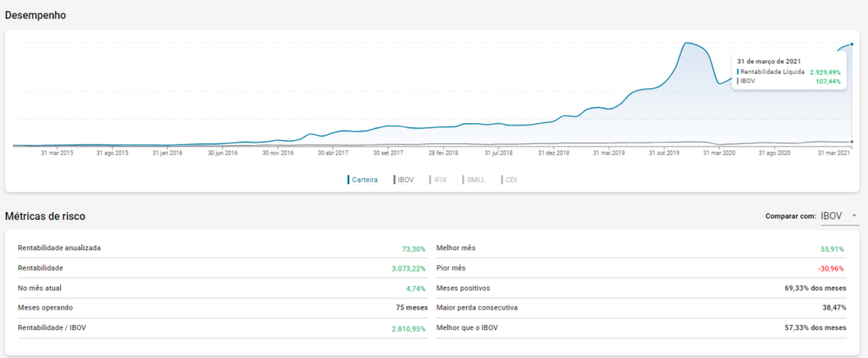
Task: Show the SMLL benchmark series
Action: pyautogui.click(x=476, y=180)
